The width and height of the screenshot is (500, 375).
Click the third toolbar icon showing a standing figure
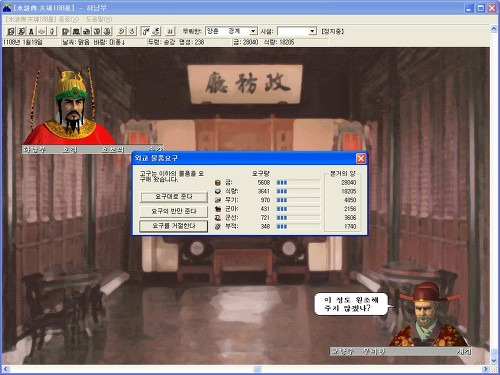(31, 31)
